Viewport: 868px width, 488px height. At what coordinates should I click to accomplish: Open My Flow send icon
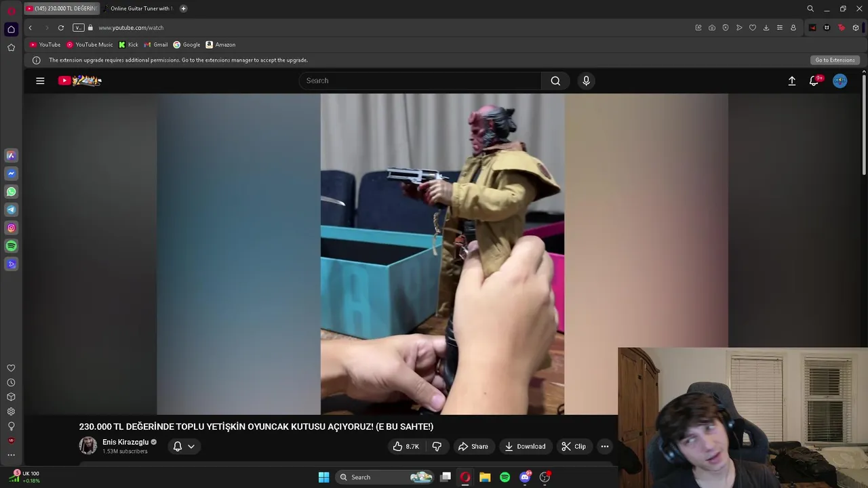(739, 28)
